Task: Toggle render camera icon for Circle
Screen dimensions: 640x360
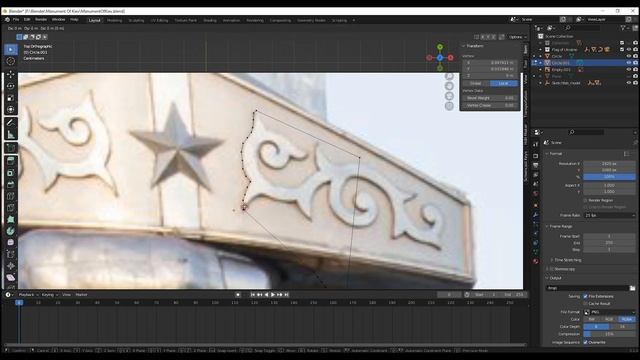Action: [x=635, y=56]
